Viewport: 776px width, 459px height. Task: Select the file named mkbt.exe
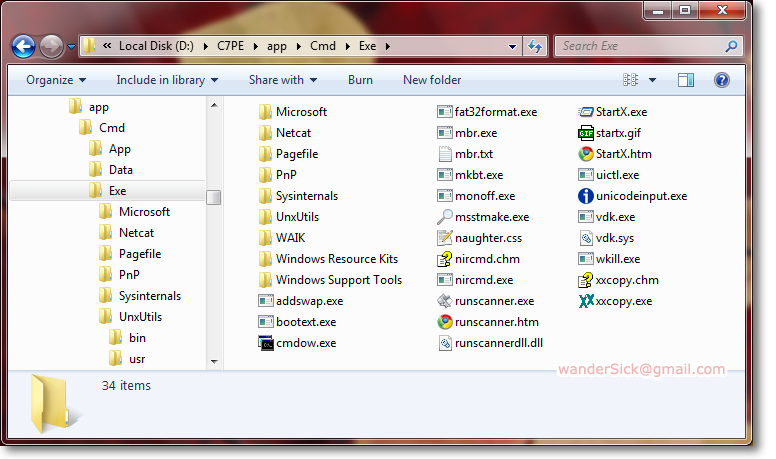(x=470, y=175)
